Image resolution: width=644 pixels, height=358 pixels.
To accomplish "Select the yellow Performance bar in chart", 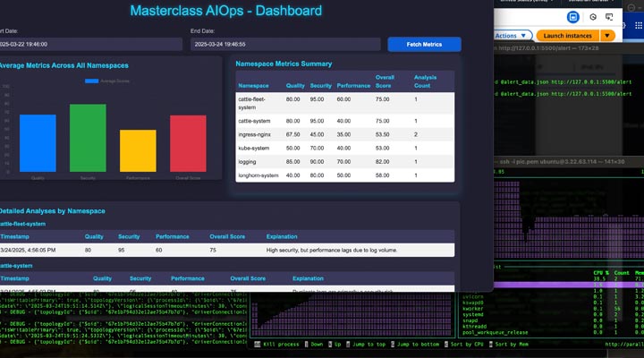I will (x=138, y=151).
